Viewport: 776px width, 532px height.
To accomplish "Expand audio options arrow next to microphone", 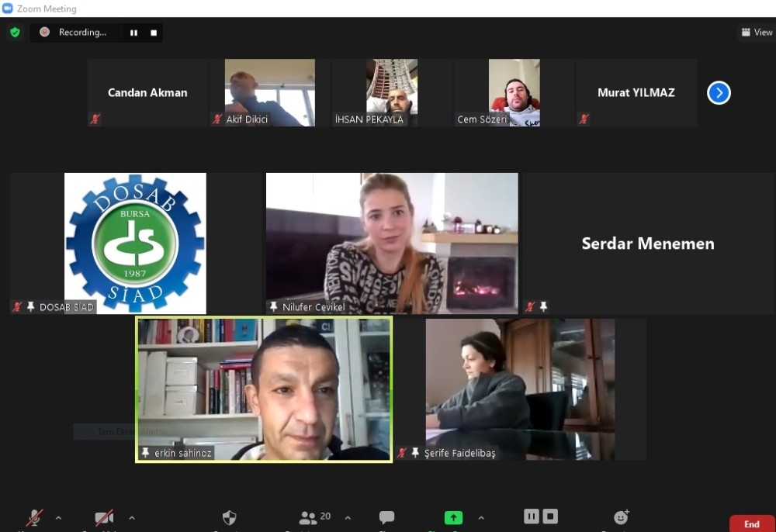I will coord(58,517).
